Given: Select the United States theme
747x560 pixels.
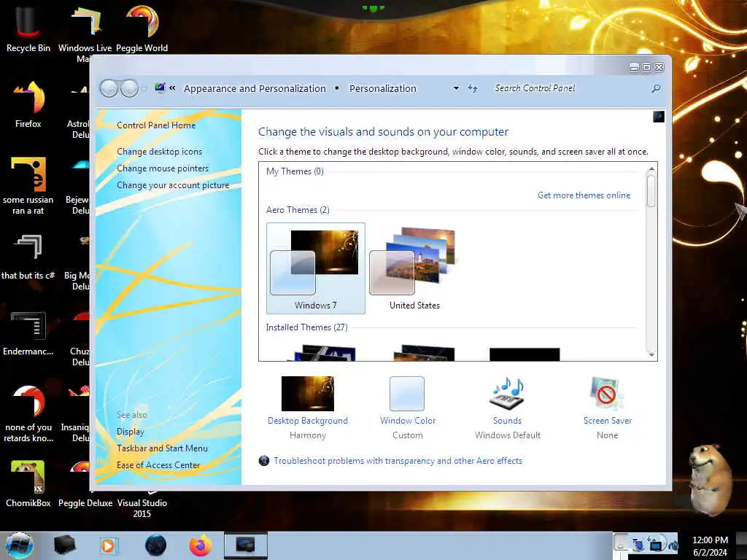Looking at the screenshot, I should 414,268.
